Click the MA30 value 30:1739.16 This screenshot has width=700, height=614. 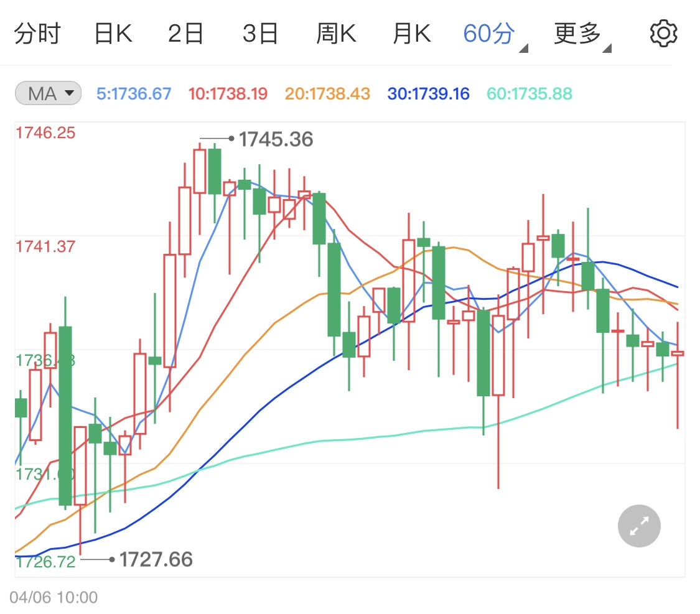pos(429,94)
